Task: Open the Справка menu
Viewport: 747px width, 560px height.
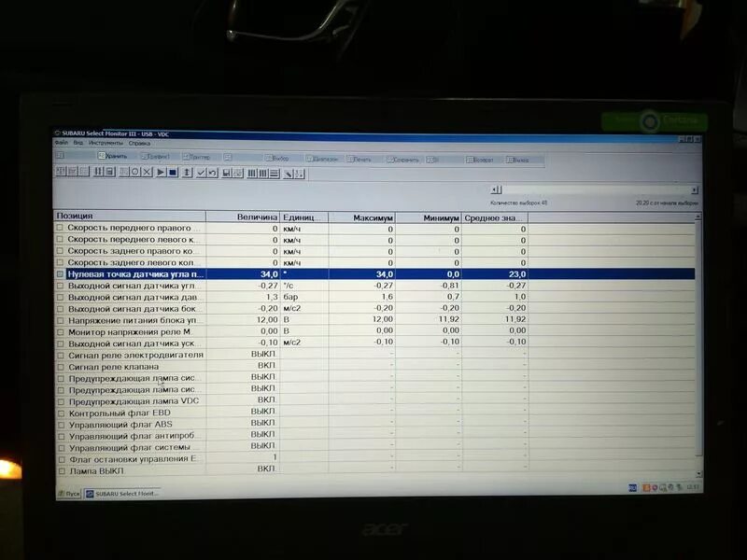Action: 139,143
